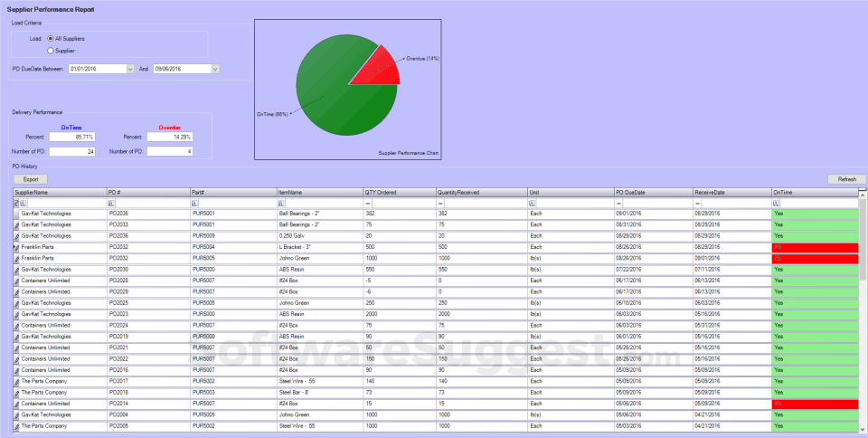868x438 pixels.
Task: Click the PO DueDate equals filter icon
Action: [x=619, y=204]
